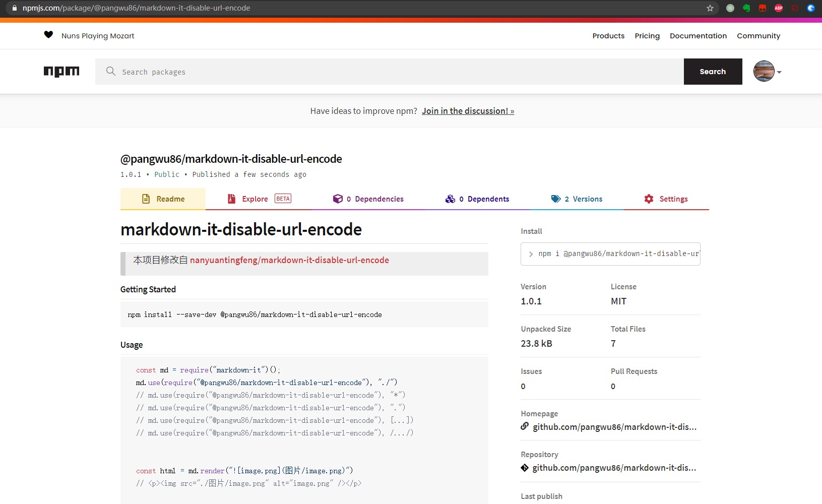Viewport: 822px width, 504px height.
Task: Click the black heart icon
Action: coord(48,35)
